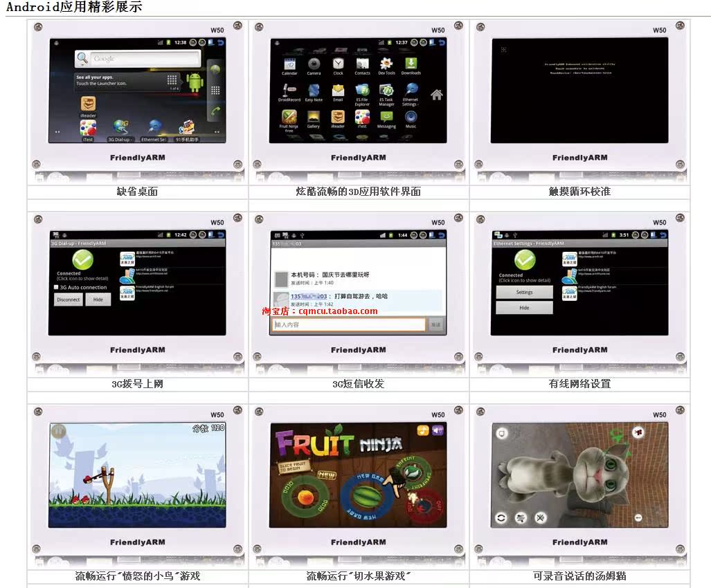Open Ethernet Settings in the app drawer
Viewport: 711px width, 588px height.
pyautogui.click(x=411, y=95)
